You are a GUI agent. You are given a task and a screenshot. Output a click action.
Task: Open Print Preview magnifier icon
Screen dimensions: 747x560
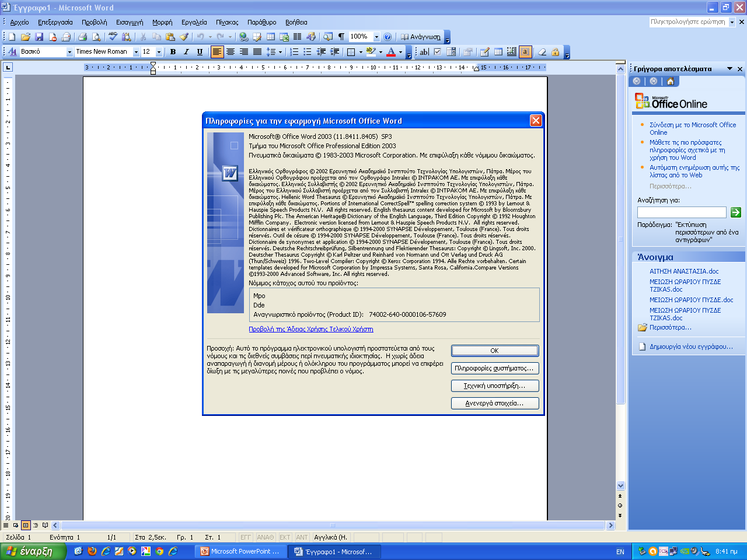96,37
